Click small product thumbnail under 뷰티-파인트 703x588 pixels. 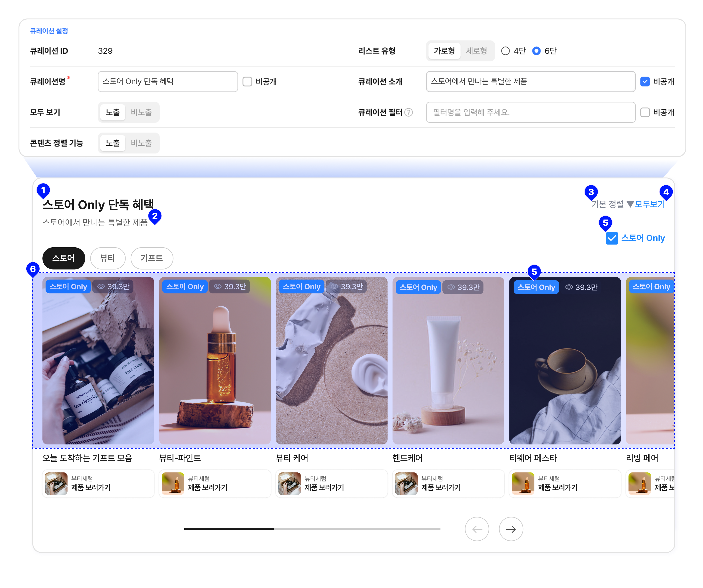(x=173, y=484)
